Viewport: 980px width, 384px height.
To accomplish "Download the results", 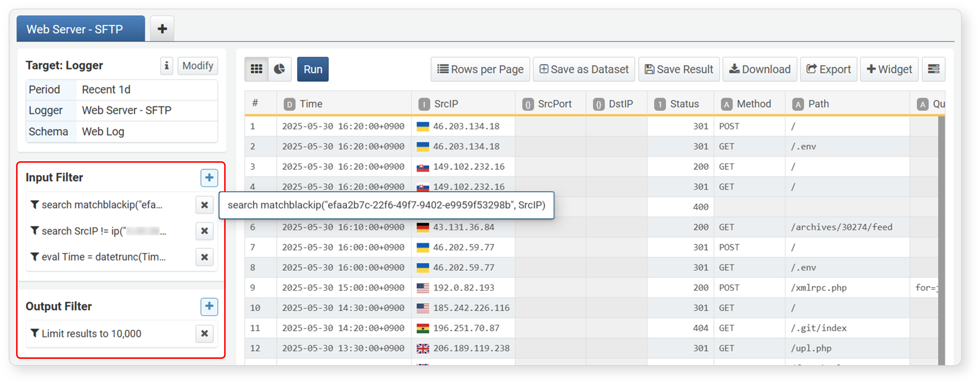I will [x=760, y=69].
